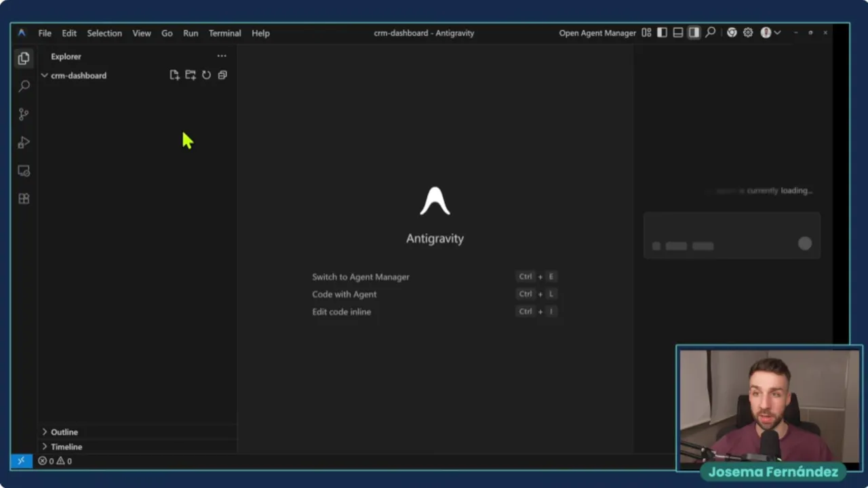Open the File menu
The width and height of the screenshot is (868, 488).
45,33
